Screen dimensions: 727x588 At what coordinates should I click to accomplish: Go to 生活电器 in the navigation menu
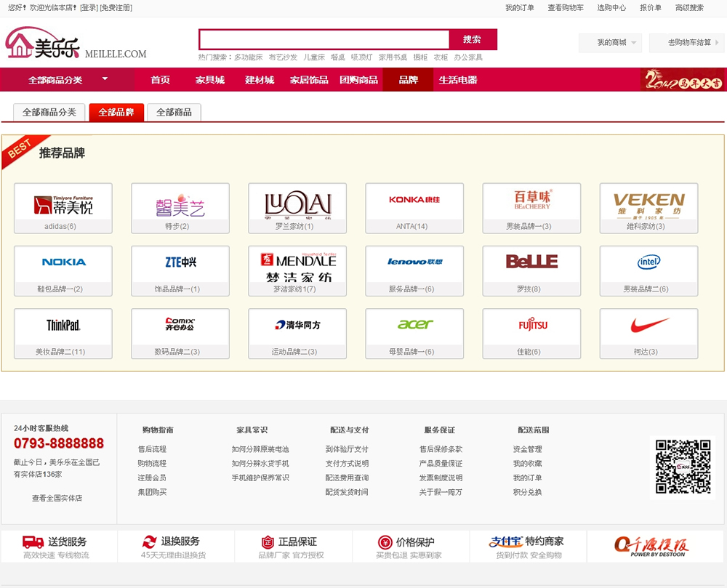pyautogui.click(x=458, y=80)
